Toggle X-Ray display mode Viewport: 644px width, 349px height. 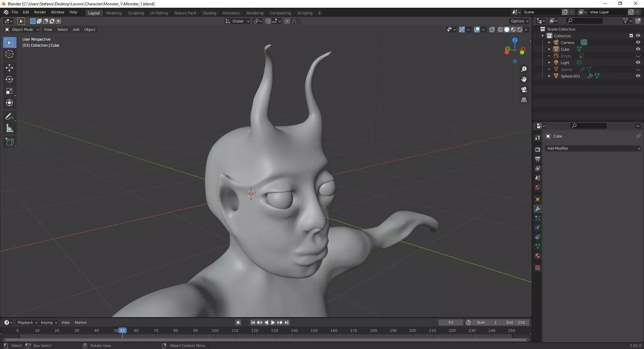[492, 30]
